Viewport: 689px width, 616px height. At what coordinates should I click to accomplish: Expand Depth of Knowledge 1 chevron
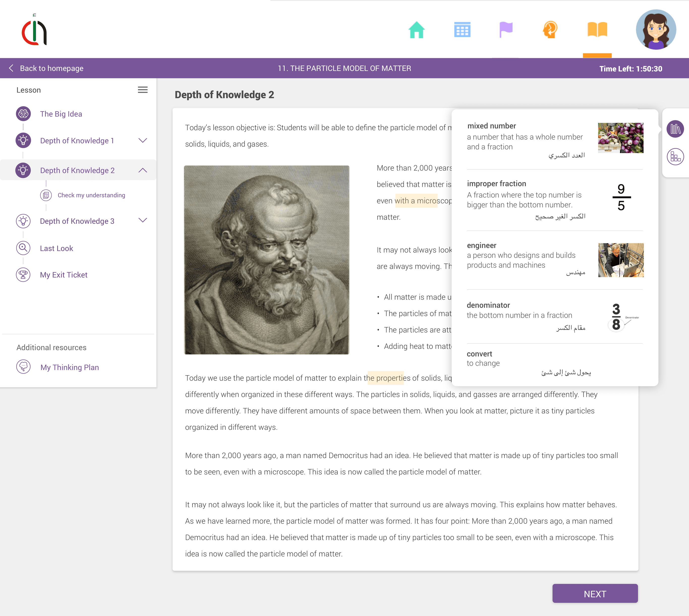coord(143,141)
